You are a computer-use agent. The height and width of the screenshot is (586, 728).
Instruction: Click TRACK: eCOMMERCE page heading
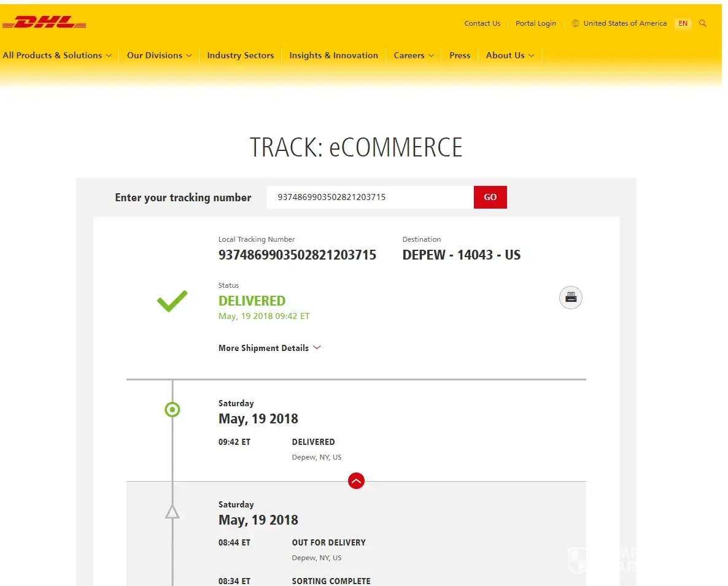[x=355, y=147]
